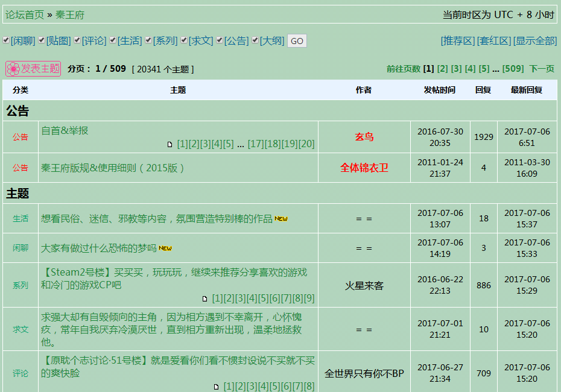Uncheck the 大纲 filter checkbox
Screen dimensions: 561x392
[x=255, y=40]
